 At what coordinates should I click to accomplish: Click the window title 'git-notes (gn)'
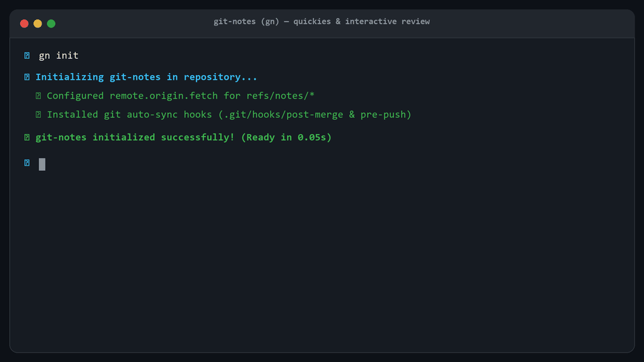tap(246, 21)
